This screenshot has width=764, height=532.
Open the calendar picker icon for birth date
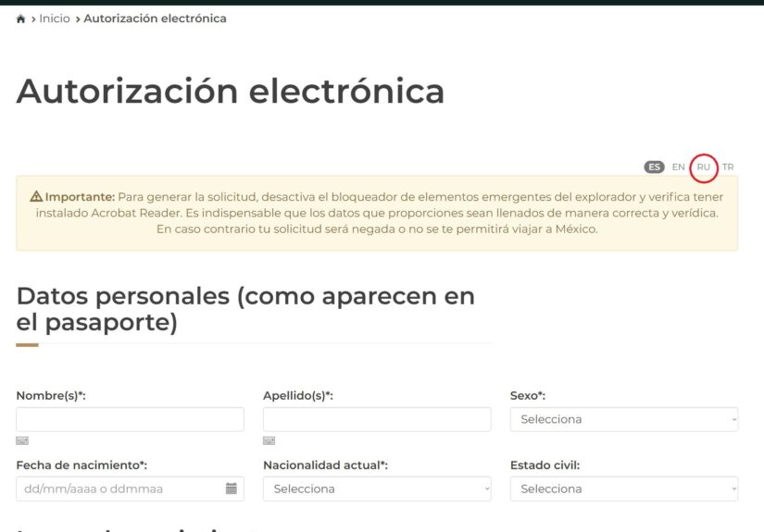(x=232, y=489)
